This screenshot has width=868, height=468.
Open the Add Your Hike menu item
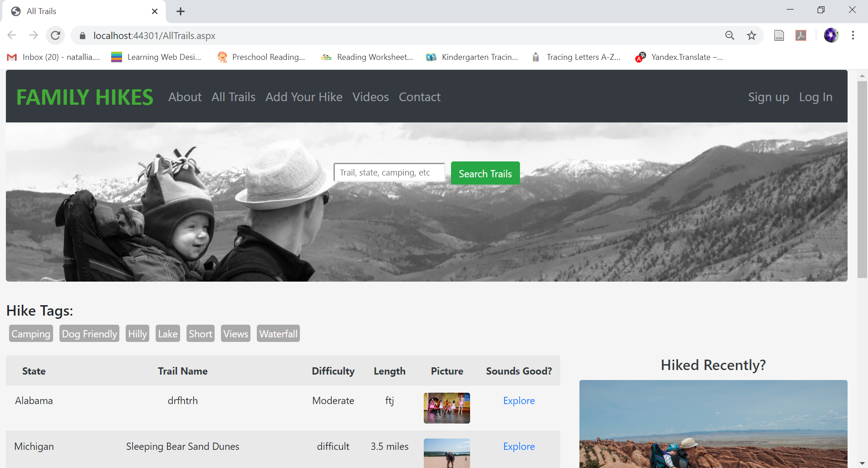(304, 97)
